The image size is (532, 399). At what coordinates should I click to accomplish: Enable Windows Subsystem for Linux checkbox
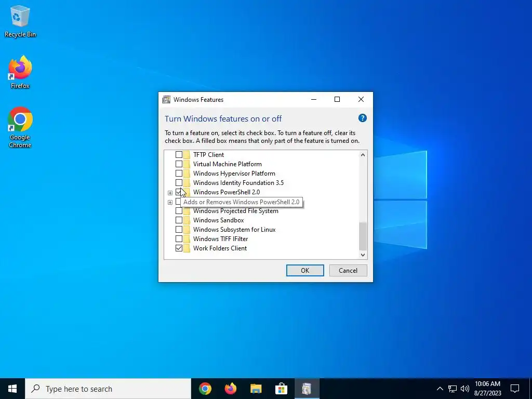[x=179, y=230]
